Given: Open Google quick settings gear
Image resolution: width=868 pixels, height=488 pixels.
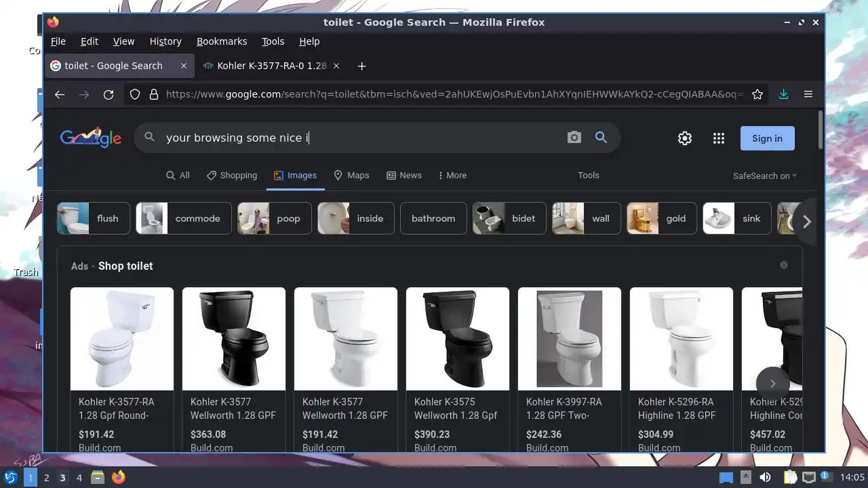Looking at the screenshot, I should click(x=685, y=138).
